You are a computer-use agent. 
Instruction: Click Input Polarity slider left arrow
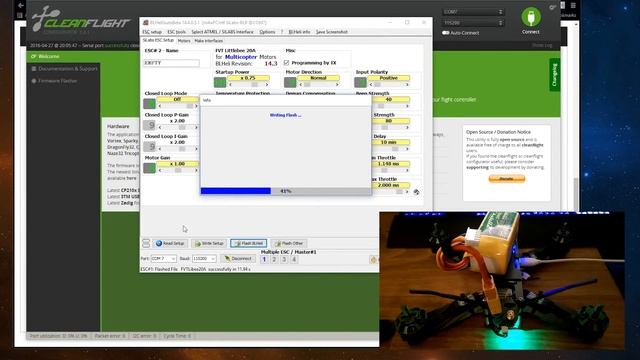(371, 84)
